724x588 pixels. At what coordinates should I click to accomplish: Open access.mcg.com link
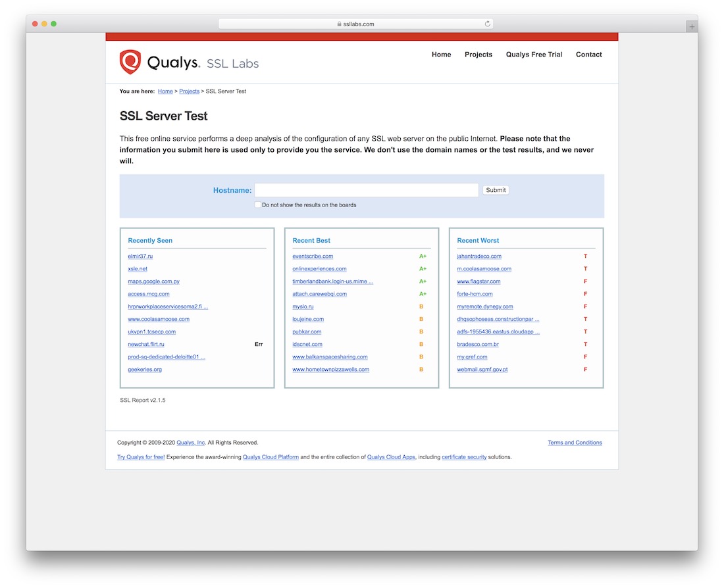[x=149, y=294]
